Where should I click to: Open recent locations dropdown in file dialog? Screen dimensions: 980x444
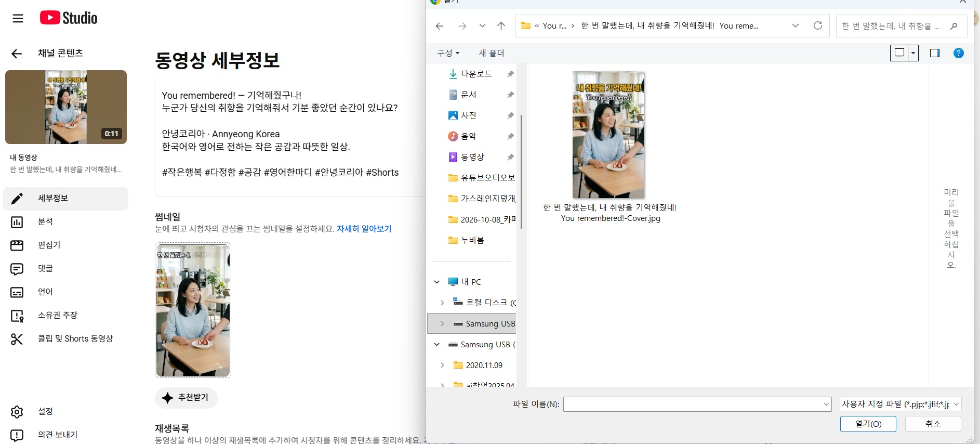[482, 26]
